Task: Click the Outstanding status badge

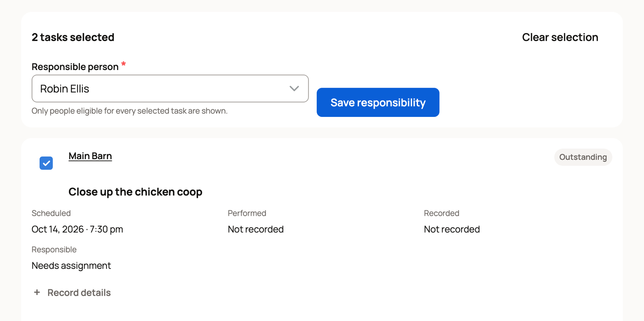Action: click(583, 157)
